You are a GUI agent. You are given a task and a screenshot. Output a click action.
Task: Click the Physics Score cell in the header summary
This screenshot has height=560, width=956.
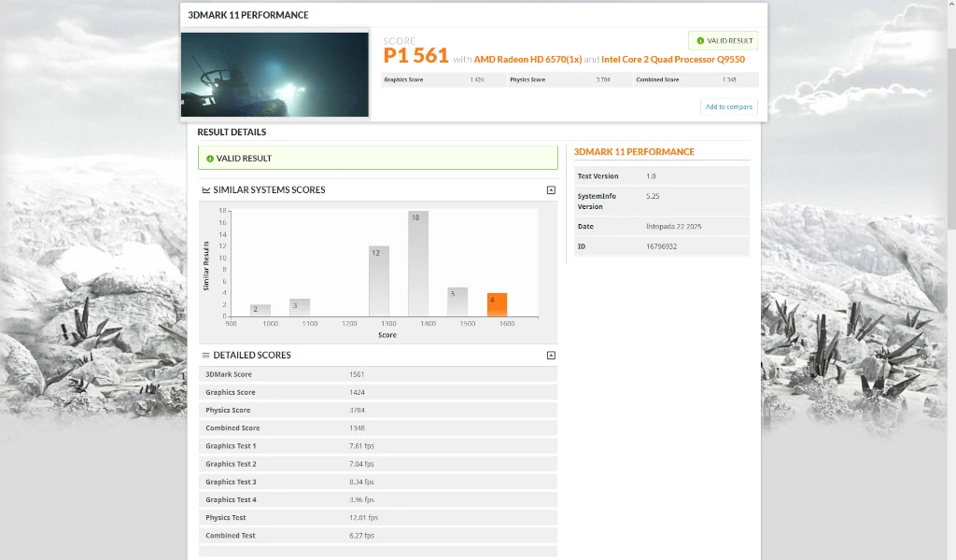click(569, 80)
